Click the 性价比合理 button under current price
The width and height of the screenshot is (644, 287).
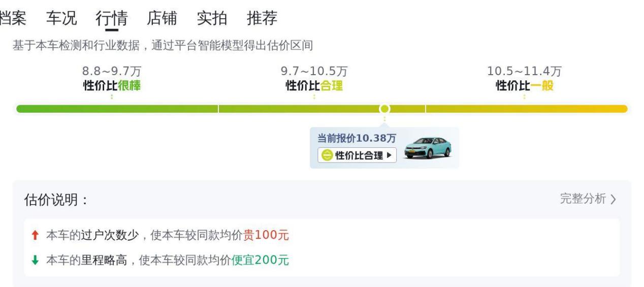coord(357,155)
